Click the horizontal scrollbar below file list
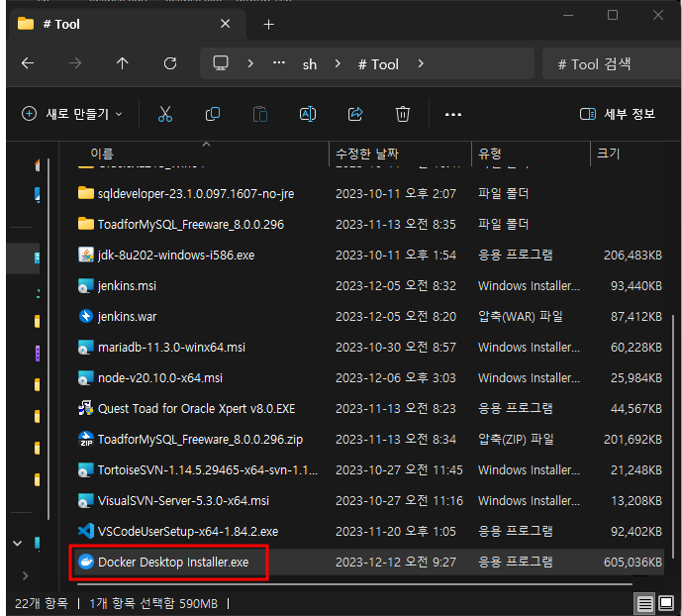Image resolution: width=682 pixels, height=616 pixels. [x=354, y=583]
